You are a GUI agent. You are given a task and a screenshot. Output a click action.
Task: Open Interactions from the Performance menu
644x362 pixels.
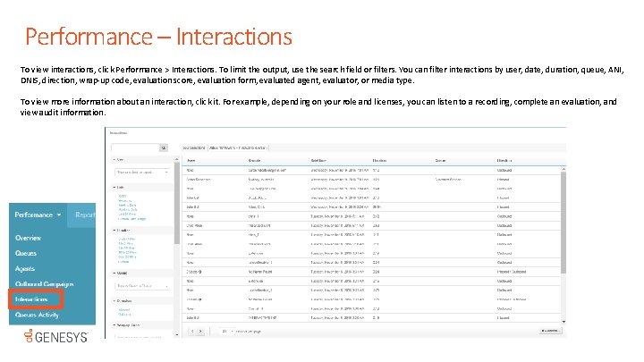point(31,299)
